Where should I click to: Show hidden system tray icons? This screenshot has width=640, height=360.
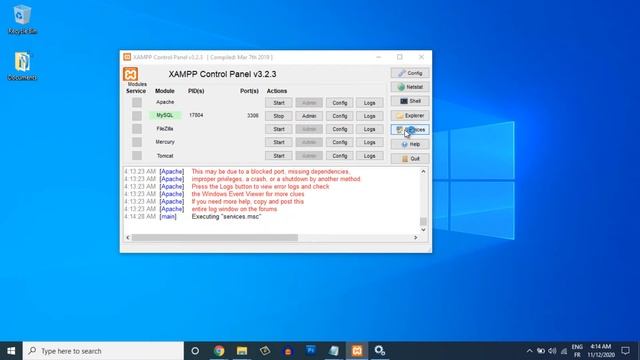529,351
